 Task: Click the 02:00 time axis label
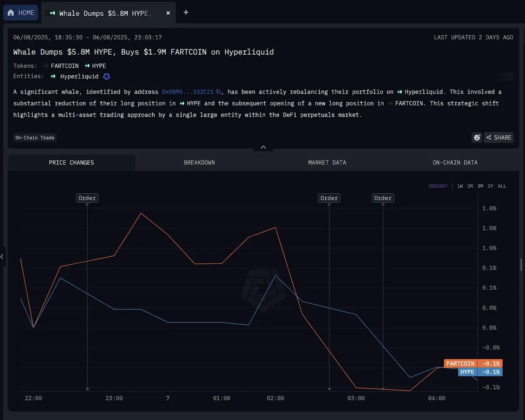(x=275, y=398)
